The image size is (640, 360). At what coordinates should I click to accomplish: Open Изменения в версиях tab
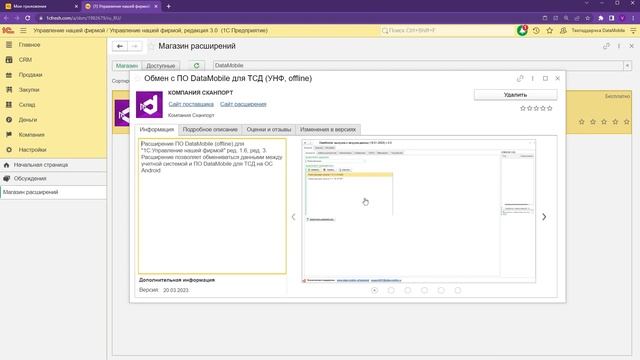328,129
